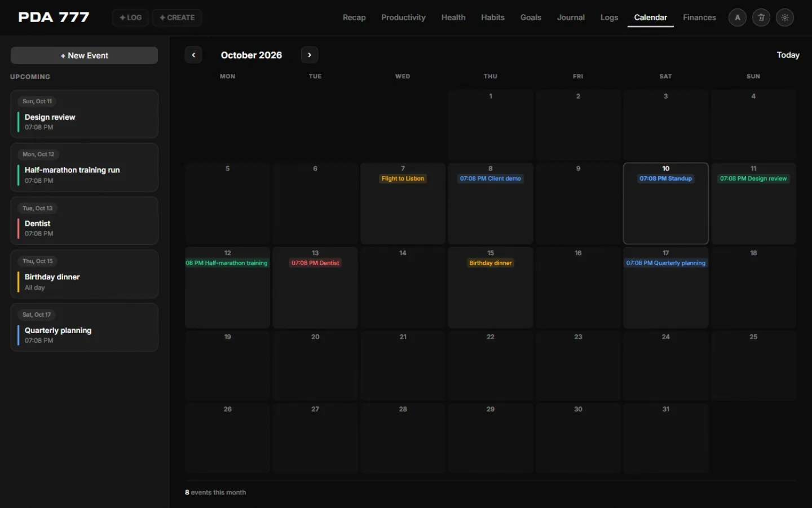Switch to the Journal tab
The width and height of the screenshot is (812, 508).
571,17
